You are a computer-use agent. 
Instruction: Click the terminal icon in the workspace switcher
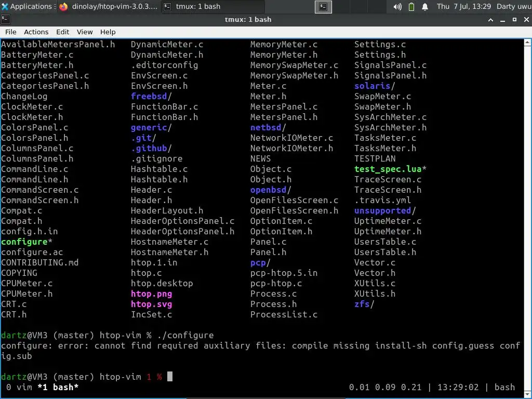pyautogui.click(x=323, y=6)
